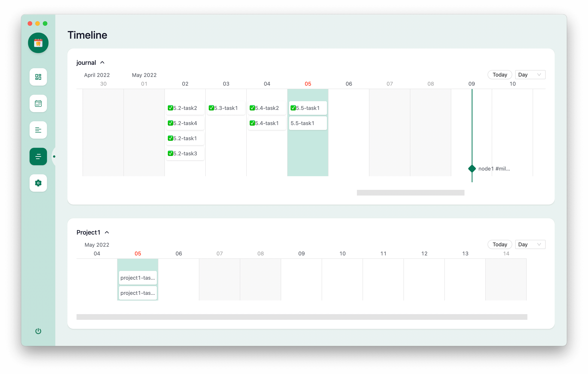Open second project1-tas... task card

point(138,293)
